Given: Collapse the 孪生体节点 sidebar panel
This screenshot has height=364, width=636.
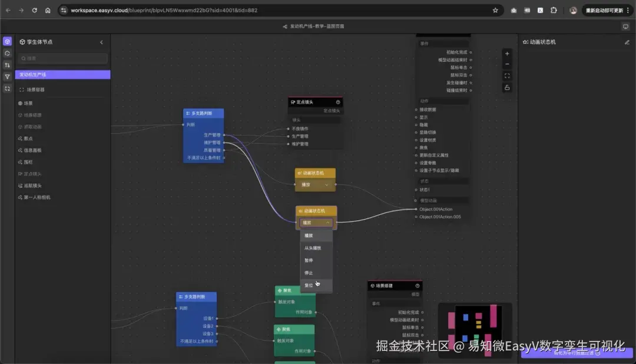Looking at the screenshot, I should (101, 42).
